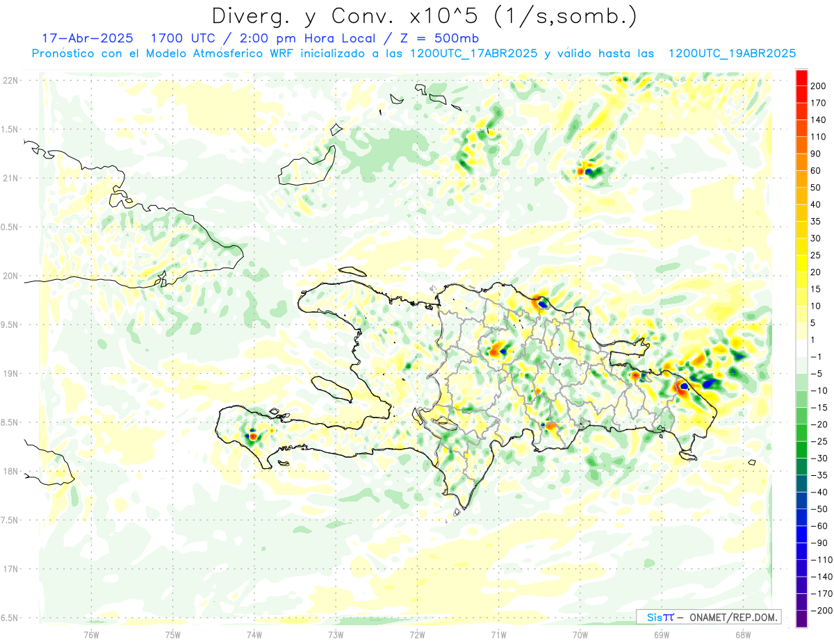
Task: Click the '20N' latitude label
Action: pyautogui.click(x=10, y=276)
